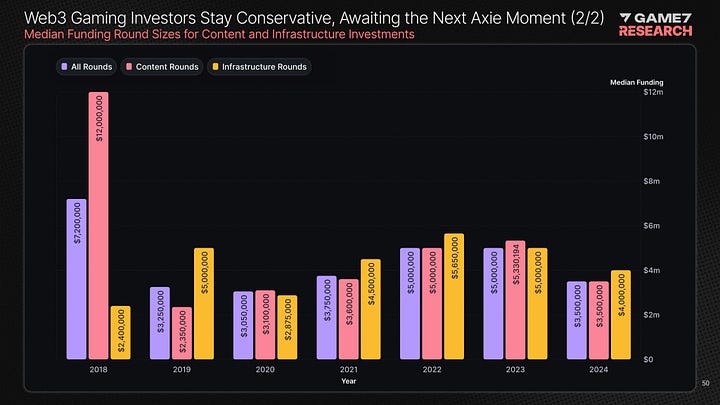Click the 2024 Infrastructure $4,000,000 bar
Viewport: 720px width, 405px height.
pyautogui.click(x=620, y=314)
